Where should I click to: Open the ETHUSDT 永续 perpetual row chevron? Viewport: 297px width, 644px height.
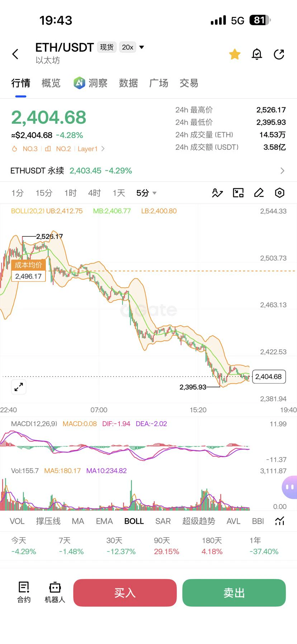[x=282, y=171]
